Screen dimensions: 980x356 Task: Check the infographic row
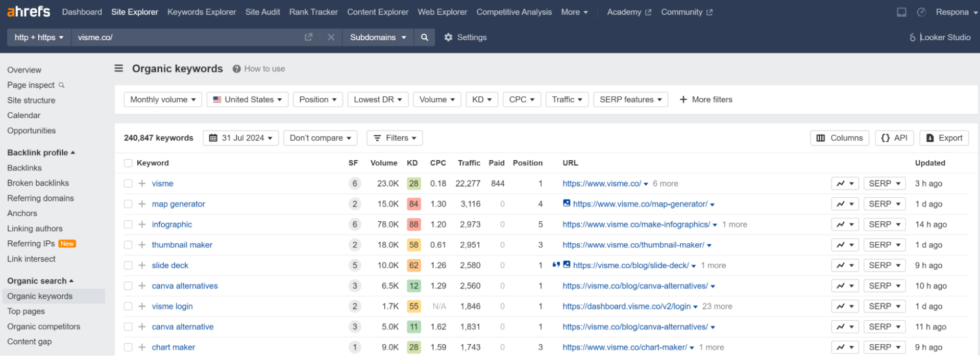[x=128, y=224]
